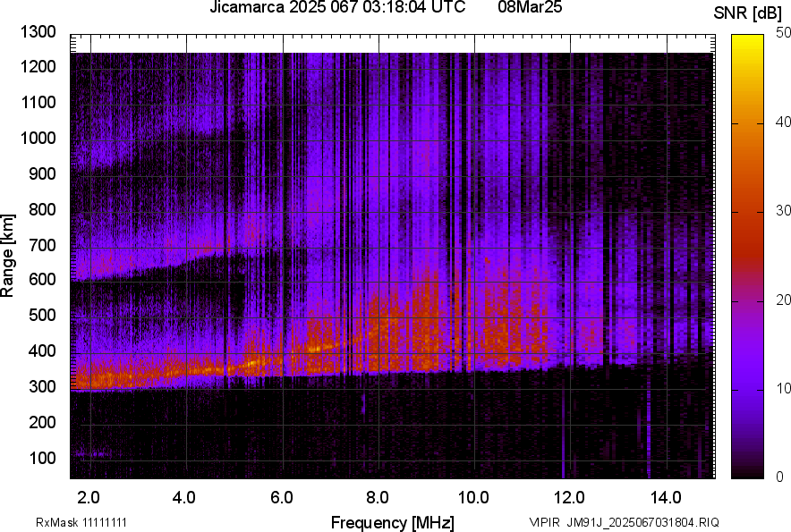Viewport: 791px width, 532px height.
Task: Click range tick label '400'
Action: (x=42, y=351)
